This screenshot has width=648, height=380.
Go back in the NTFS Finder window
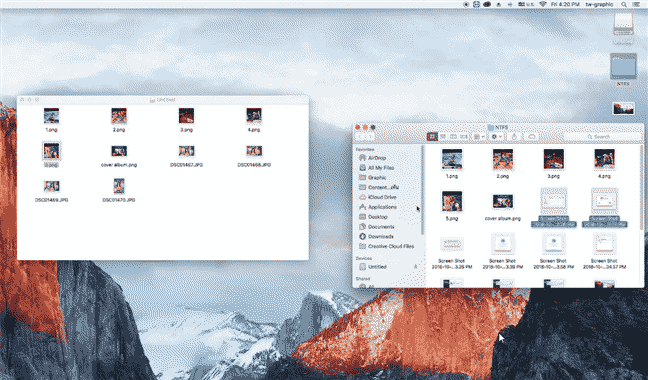point(360,136)
